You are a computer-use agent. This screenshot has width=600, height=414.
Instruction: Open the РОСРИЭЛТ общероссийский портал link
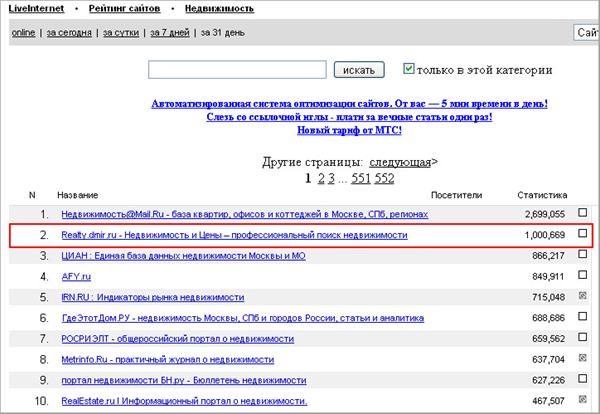pos(178,339)
